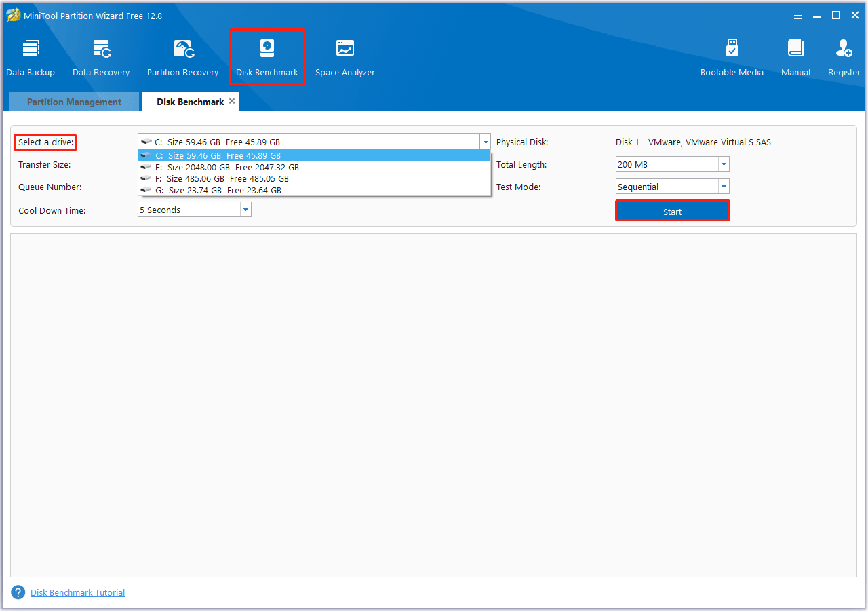Open the Data Backup tool

[30, 56]
